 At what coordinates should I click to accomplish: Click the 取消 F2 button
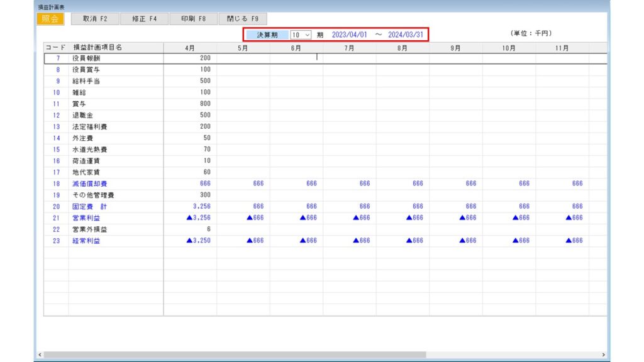95,19
